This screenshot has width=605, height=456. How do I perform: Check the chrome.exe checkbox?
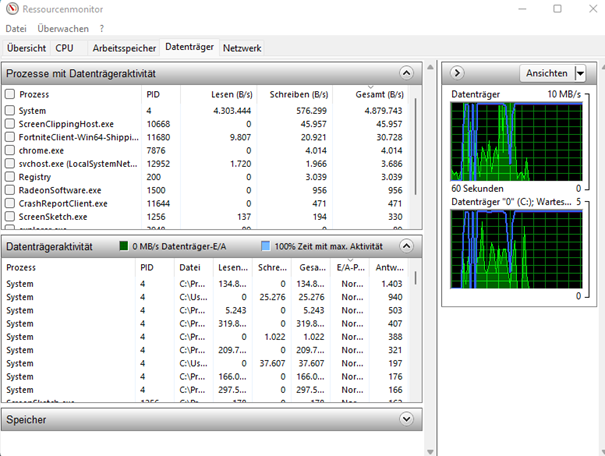click(x=10, y=150)
